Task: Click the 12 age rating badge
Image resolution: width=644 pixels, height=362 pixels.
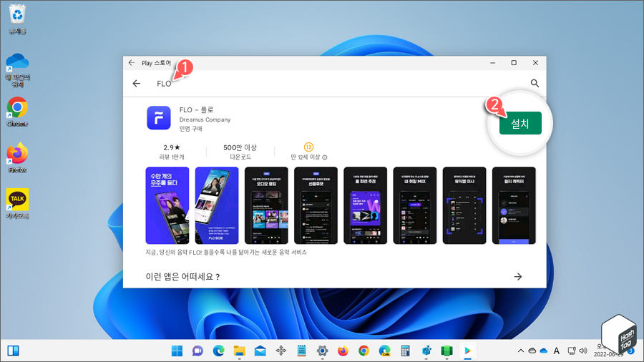Action: pyautogui.click(x=308, y=147)
